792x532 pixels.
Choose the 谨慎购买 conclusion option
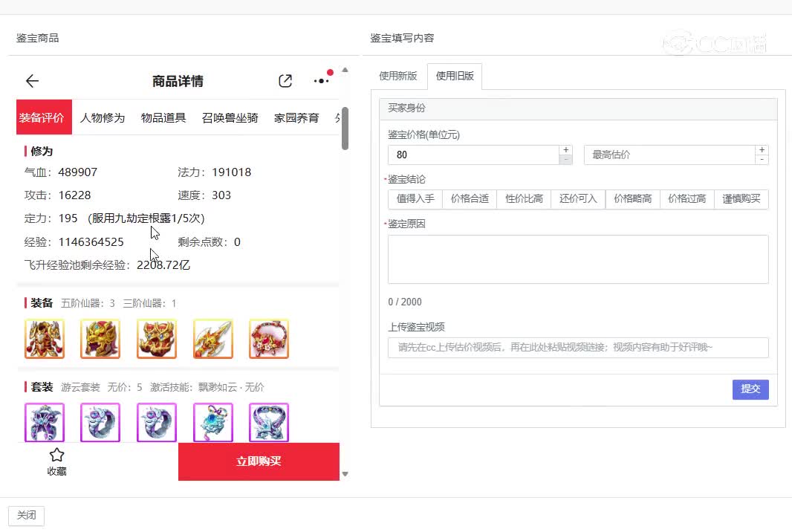(741, 198)
